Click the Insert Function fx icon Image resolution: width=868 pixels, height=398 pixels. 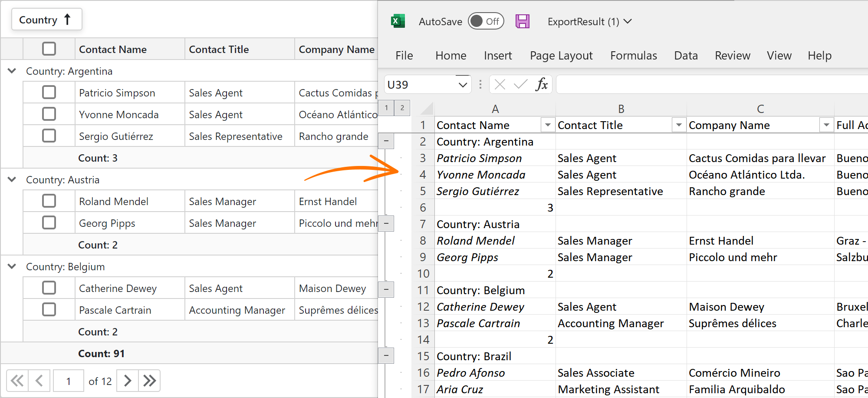point(541,84)
